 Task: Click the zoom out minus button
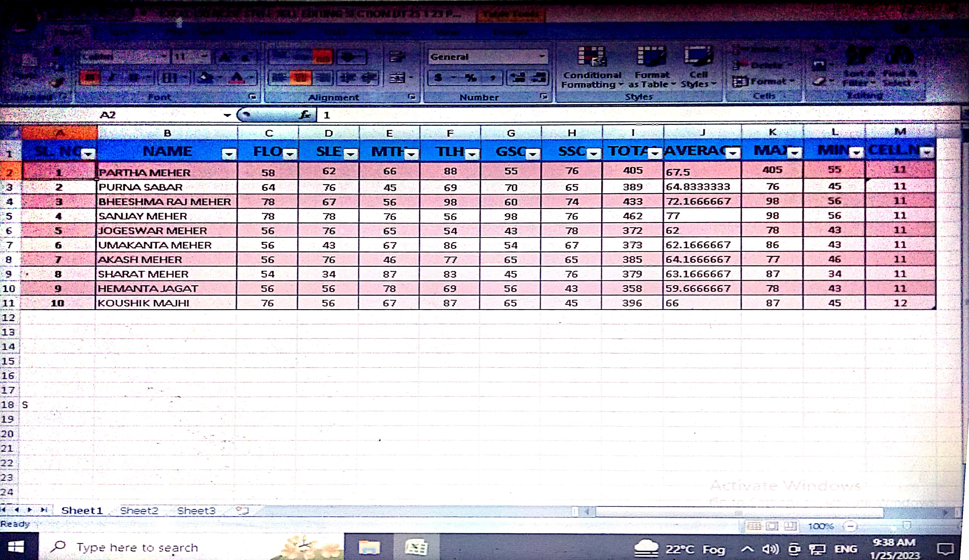pos(850,526)
